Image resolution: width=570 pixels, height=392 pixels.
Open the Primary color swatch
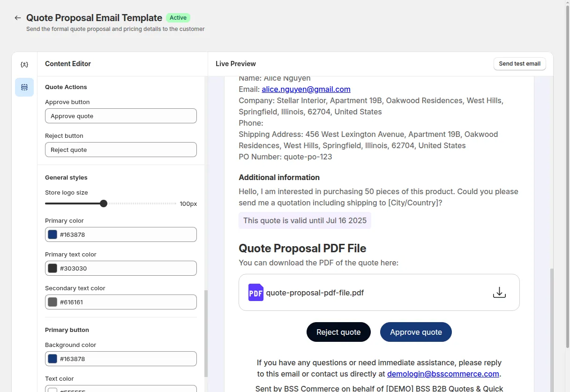click(52, 234)
